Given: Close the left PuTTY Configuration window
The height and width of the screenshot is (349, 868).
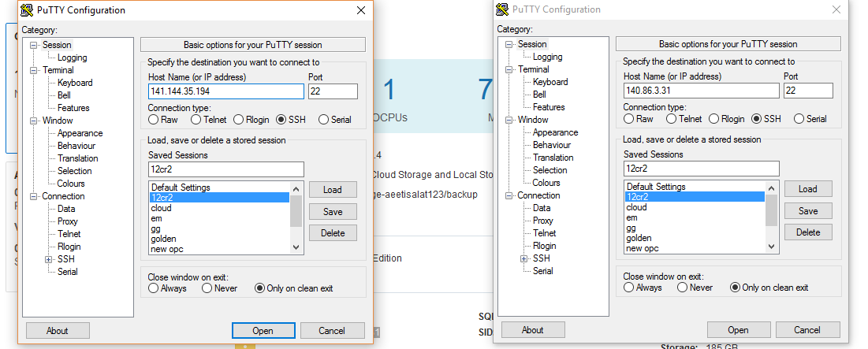Looking at the screenshot, I should click(361, 10).
